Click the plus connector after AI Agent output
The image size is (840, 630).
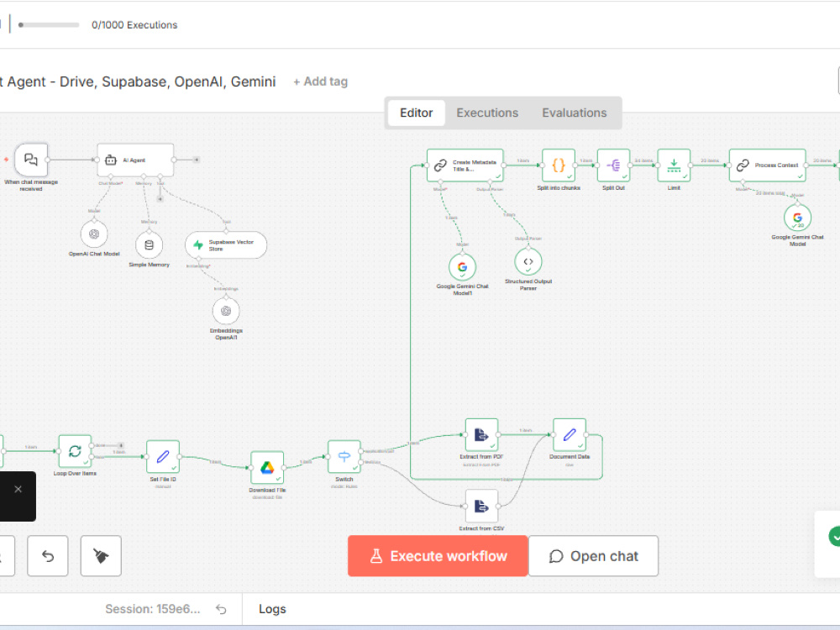point(197,160)
